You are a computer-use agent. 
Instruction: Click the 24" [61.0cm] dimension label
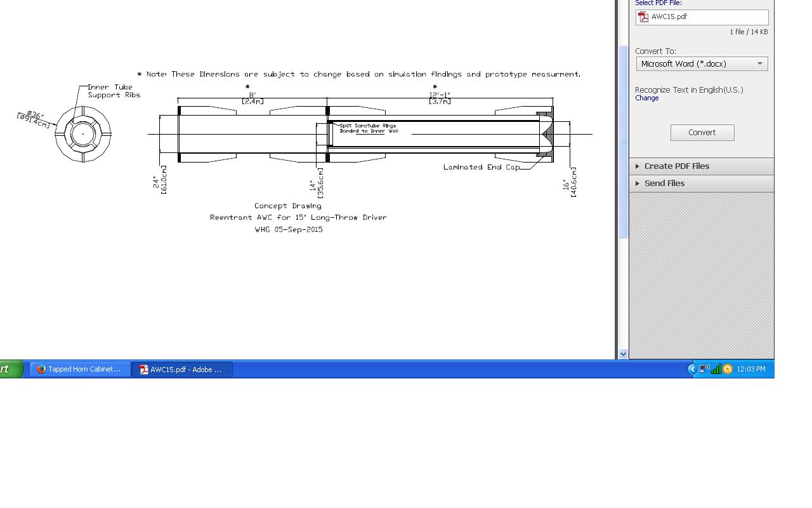point(159,180)
